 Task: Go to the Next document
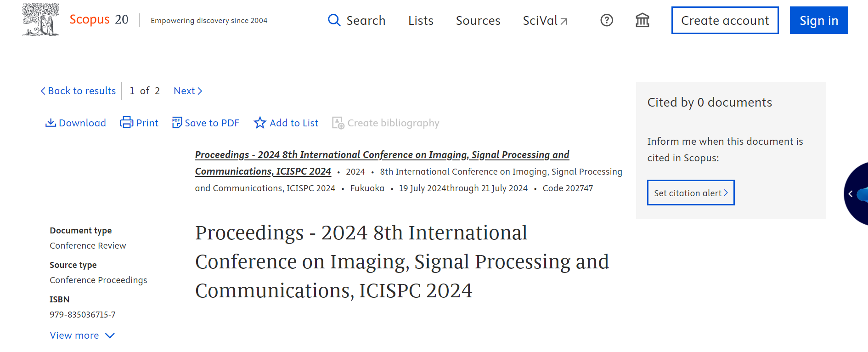click(x=188, y=91)
